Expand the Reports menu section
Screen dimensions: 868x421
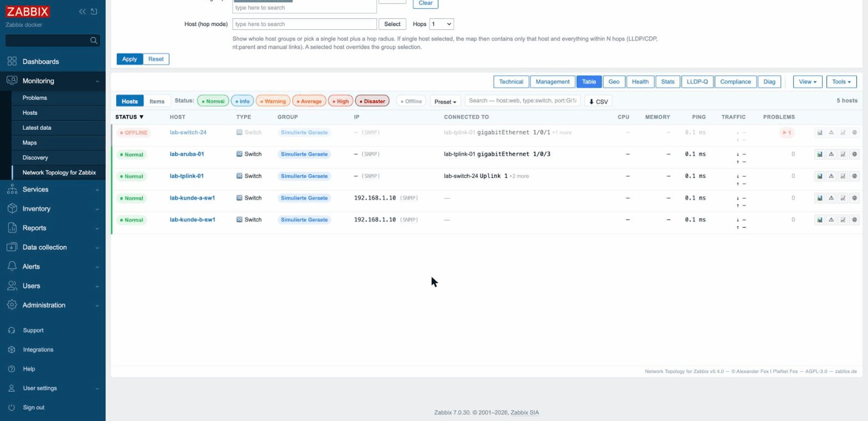point(53,228)
